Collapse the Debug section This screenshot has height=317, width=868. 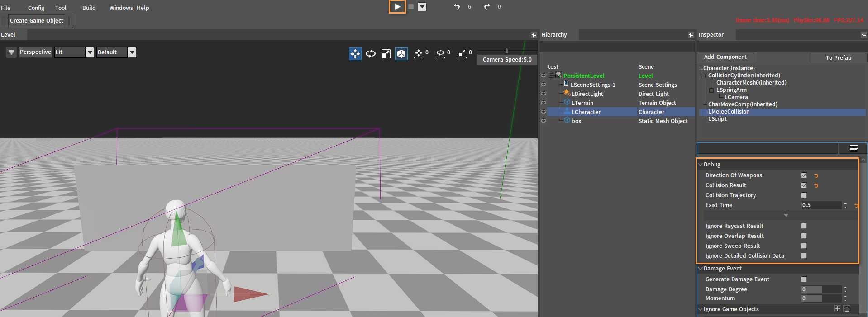click(701, 165)
